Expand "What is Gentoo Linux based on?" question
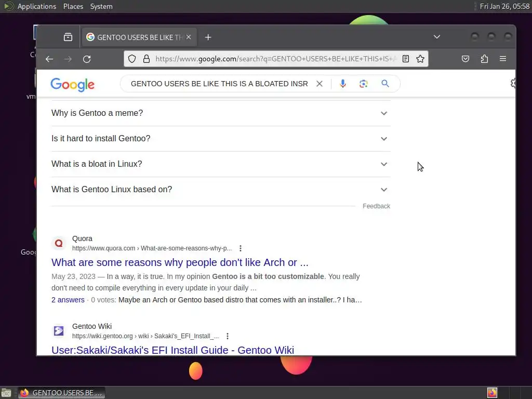 [221, 189]
